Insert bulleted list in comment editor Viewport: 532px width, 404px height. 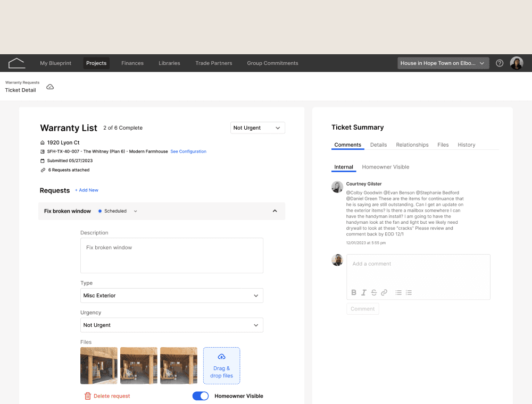tap(398, 292)
